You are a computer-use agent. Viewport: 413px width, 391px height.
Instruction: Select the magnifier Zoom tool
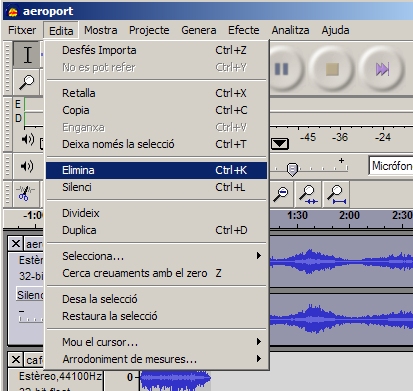(x=27, y=82)
